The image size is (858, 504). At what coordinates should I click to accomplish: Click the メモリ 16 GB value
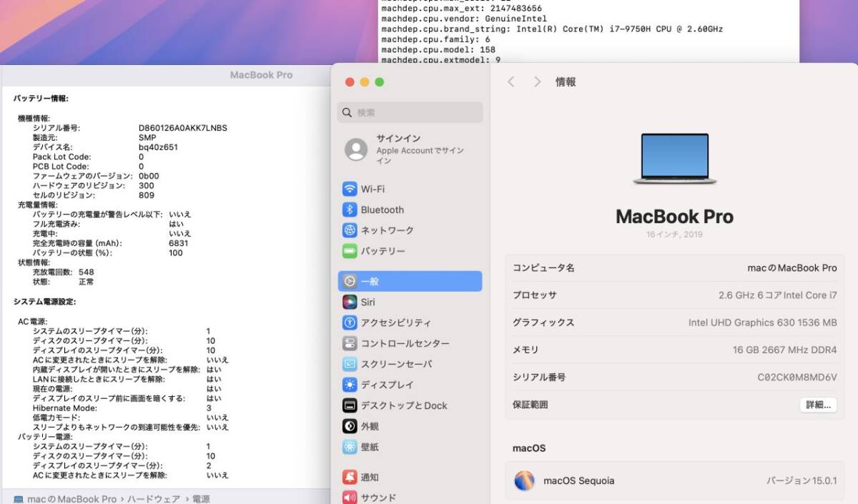pyautogui.click(x=785, y=350)
